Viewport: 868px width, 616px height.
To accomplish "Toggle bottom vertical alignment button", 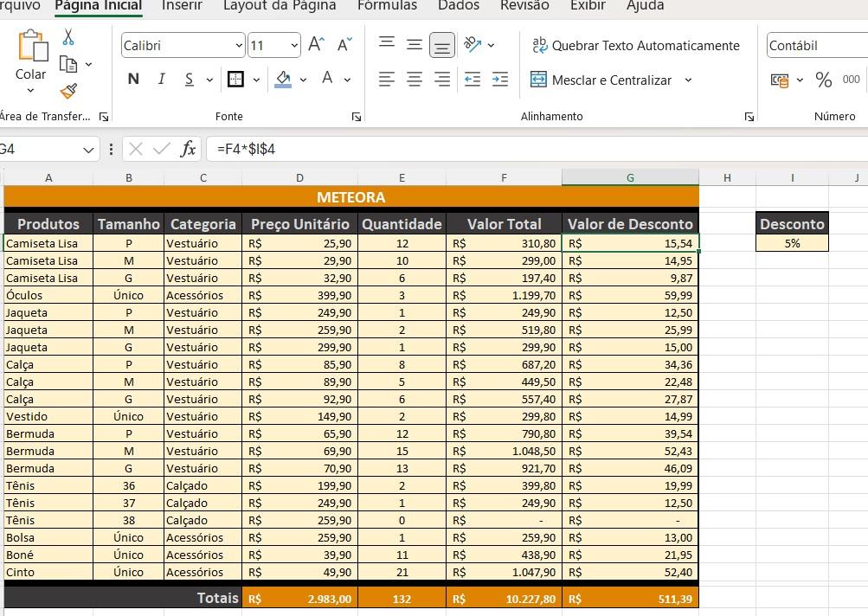I will tap(441, 45).
